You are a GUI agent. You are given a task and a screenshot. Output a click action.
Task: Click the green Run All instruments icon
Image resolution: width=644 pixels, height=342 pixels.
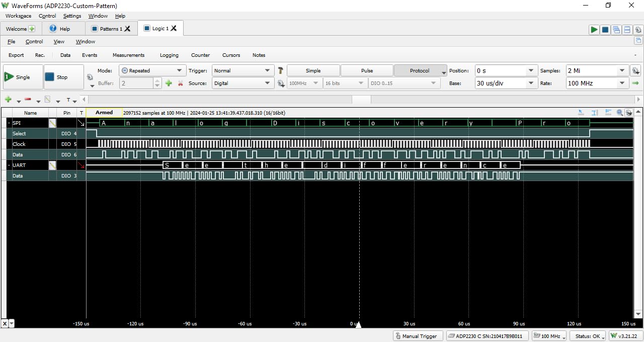click(594, 30)
